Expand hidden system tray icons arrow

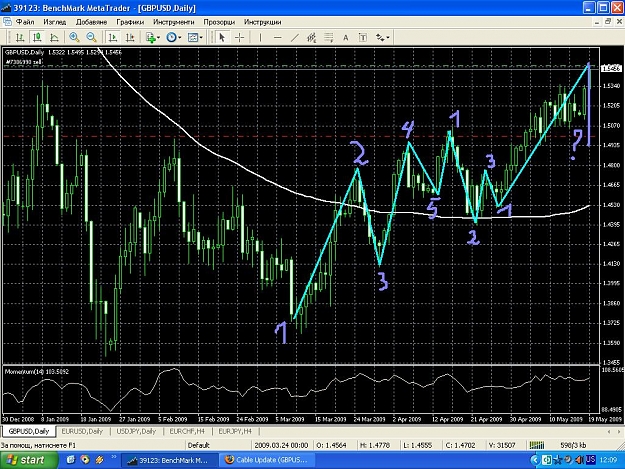[535, 460]
